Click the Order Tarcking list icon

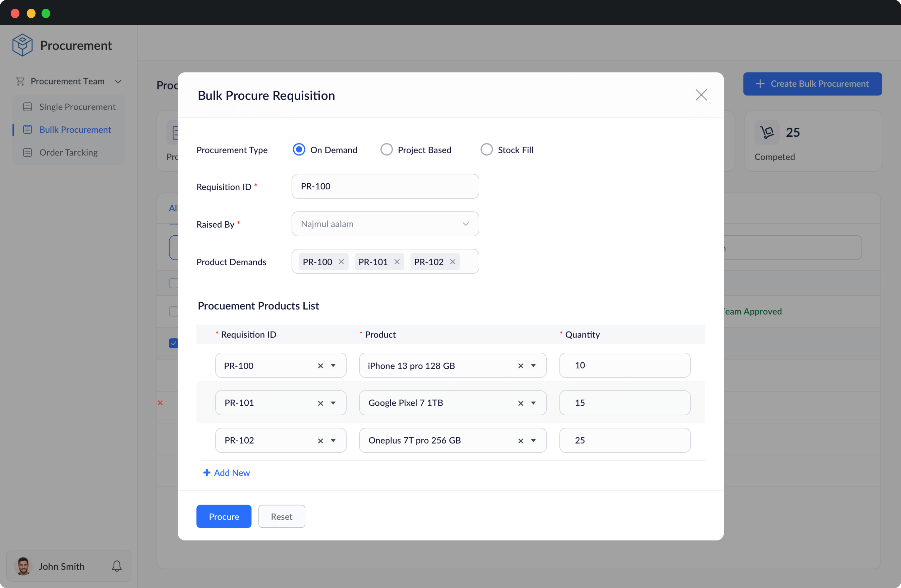point(27,152)
